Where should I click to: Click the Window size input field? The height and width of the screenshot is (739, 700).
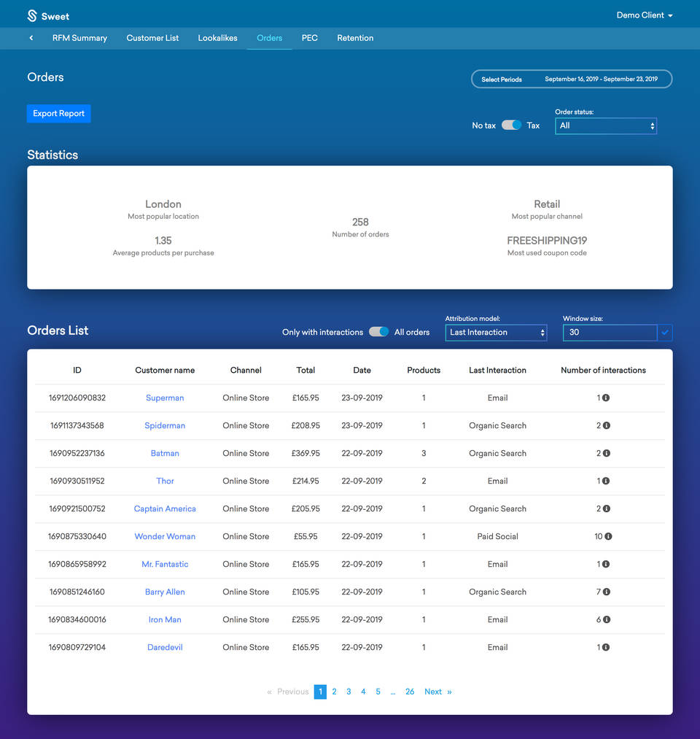(610, 332)
